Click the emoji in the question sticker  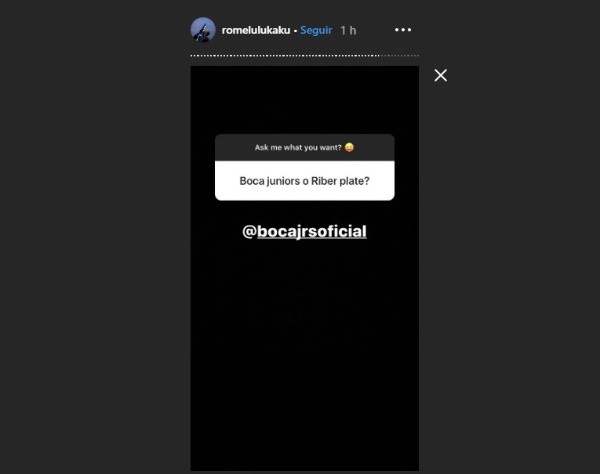click(349, 147)
